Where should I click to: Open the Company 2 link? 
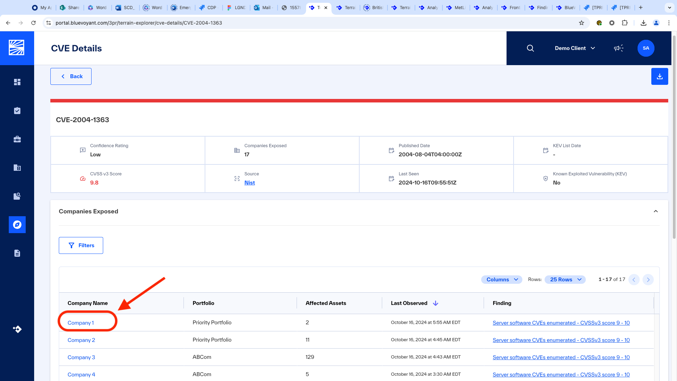point(81,340)
